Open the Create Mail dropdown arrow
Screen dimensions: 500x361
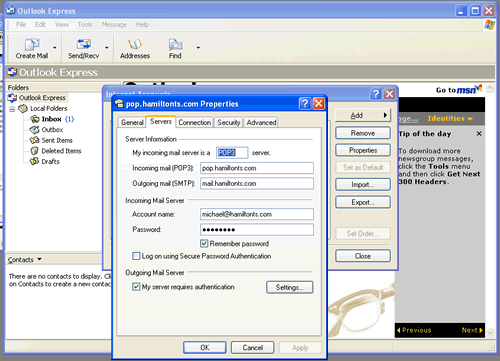(x=55, y=48)
